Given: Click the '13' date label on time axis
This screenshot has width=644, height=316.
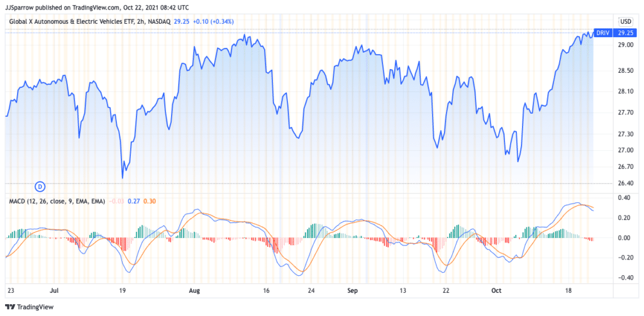Looking at the screenshot, I should [x=402, y=291].
